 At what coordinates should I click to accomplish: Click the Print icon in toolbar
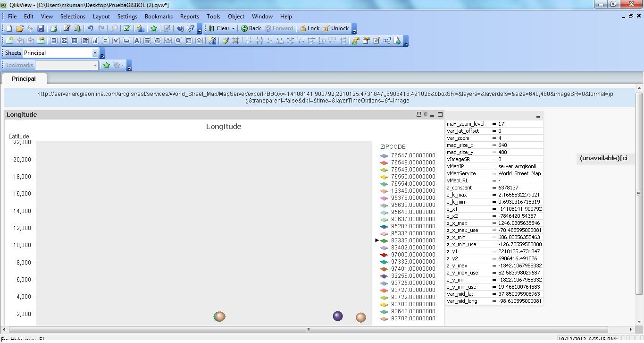click(54, 28)
